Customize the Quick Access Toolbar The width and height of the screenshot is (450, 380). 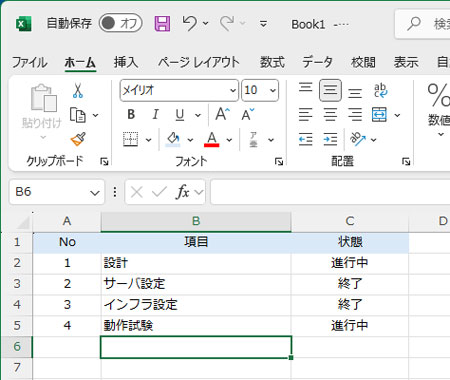(263, 24)
